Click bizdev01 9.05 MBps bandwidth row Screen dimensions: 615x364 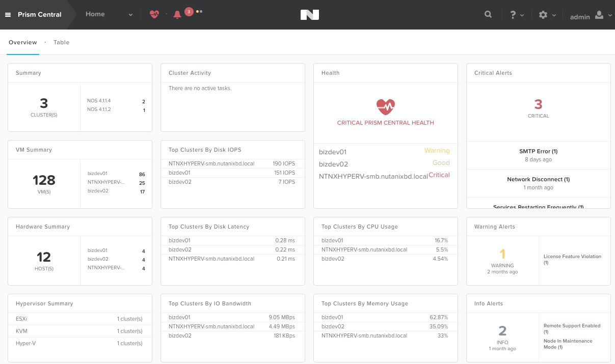click(x=232, y=317)
